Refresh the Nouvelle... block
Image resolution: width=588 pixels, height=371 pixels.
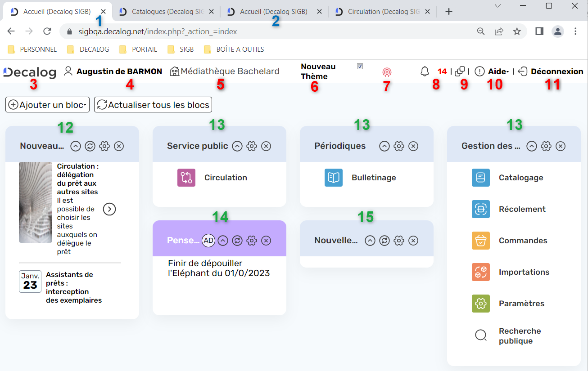pos(384,241)
